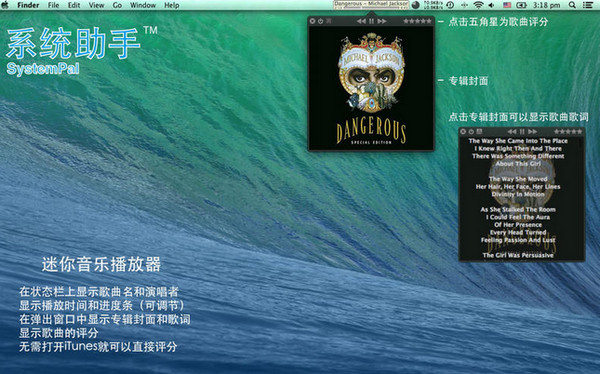Image resolution: width=600 pixels, height=374 pixels.
Task: Open the Window menu
Action: (143, 5)
